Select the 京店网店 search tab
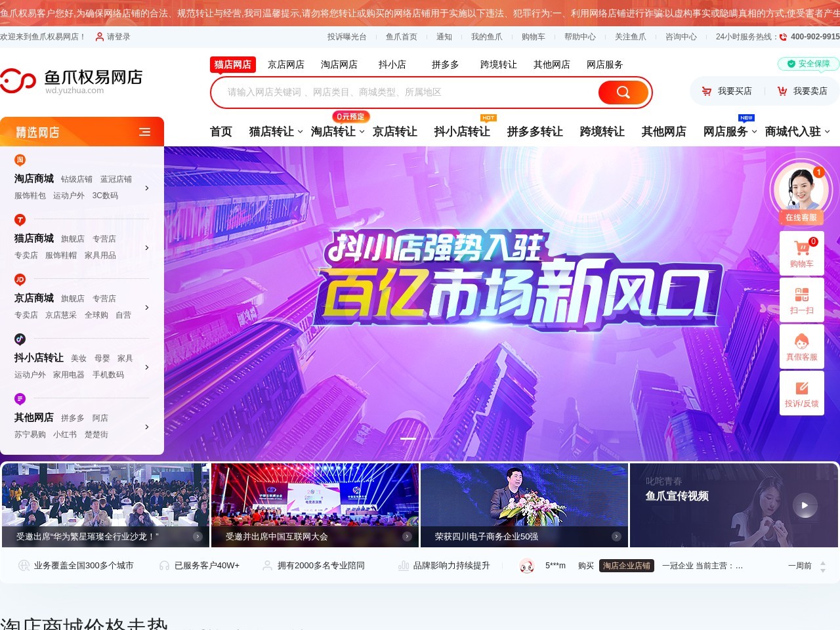This screenshot has height=630, width=840. pos(286,64)
